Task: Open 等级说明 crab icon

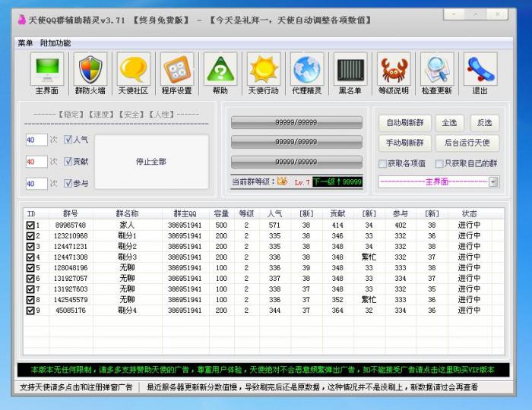Action: (394, 69)
